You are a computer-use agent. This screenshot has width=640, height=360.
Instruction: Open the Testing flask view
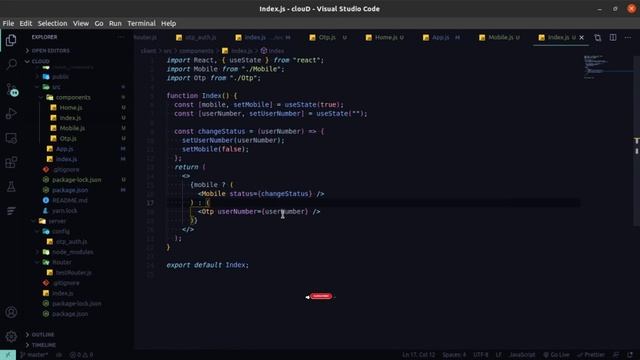coord(11,187)
